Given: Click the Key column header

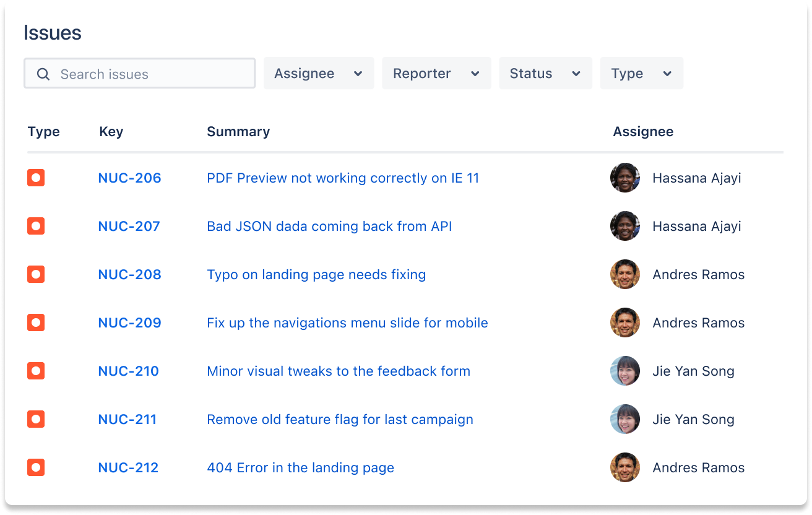Looking at the screenshot, I should pos(111,131).
